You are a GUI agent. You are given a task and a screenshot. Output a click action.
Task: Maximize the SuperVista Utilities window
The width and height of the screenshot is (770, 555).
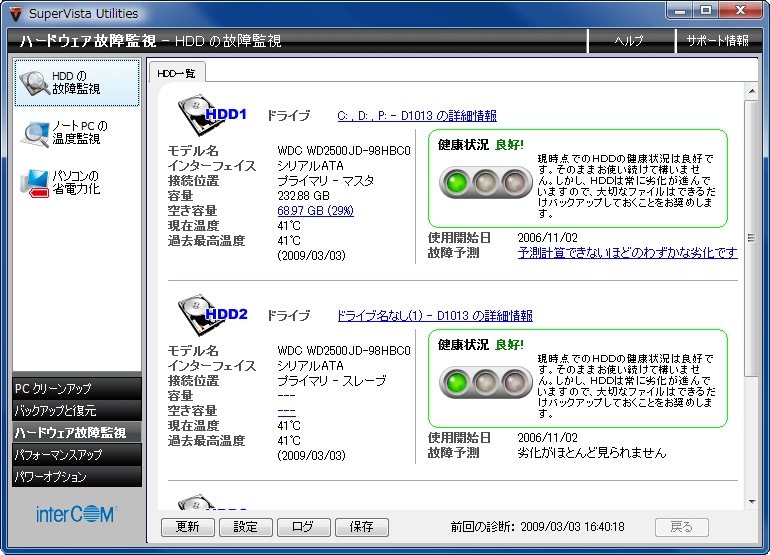[706, 10]
